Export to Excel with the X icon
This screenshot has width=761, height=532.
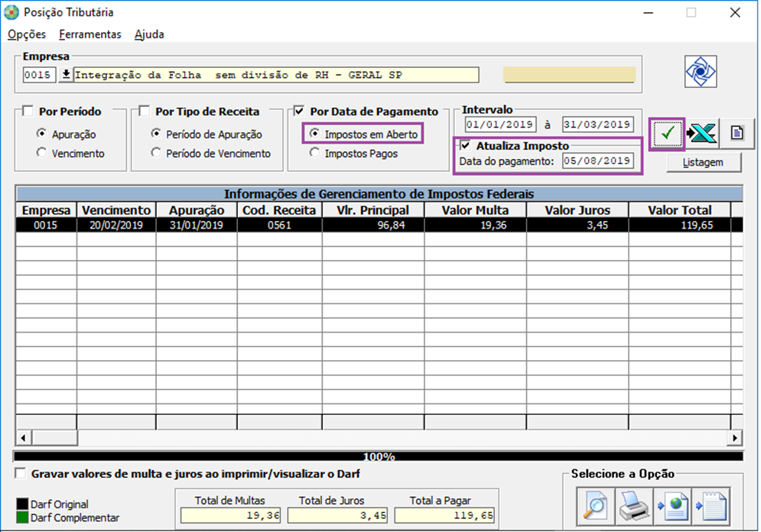tap(702, 133)
